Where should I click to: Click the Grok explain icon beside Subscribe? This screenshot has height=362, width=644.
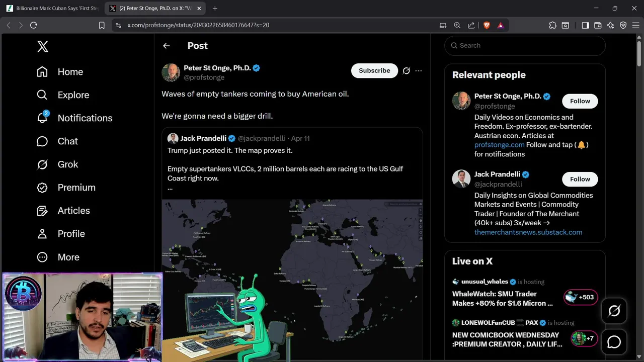407,71
